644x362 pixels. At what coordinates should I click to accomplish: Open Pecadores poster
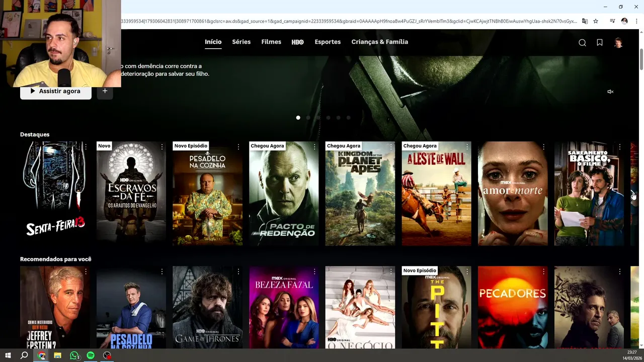click(513, 307)
